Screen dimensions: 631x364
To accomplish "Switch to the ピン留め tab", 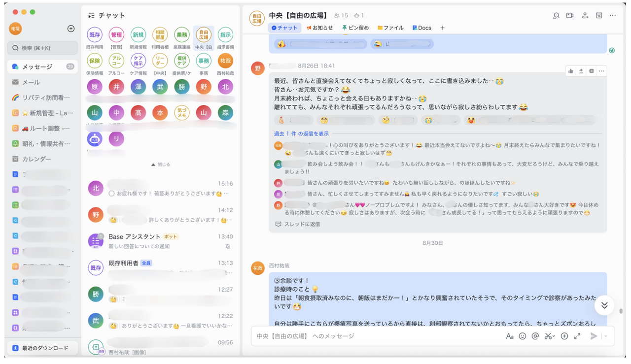I will [x=355, y=28].
